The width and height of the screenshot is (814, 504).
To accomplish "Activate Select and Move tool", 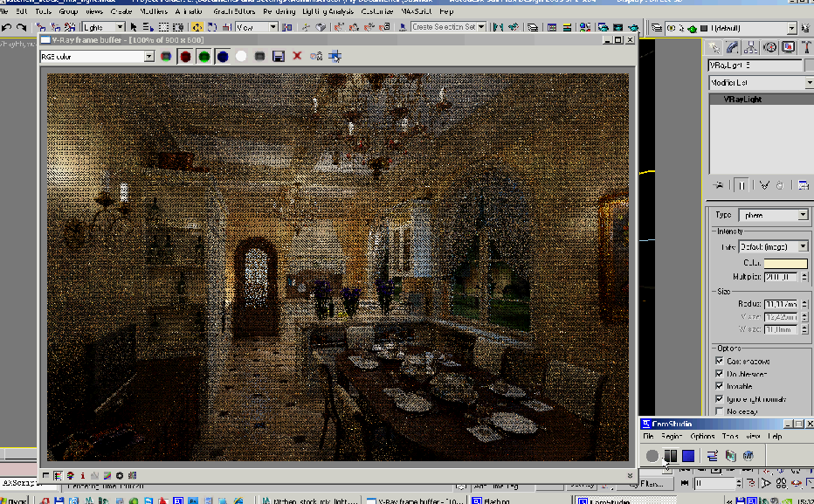I will (197, 27).
